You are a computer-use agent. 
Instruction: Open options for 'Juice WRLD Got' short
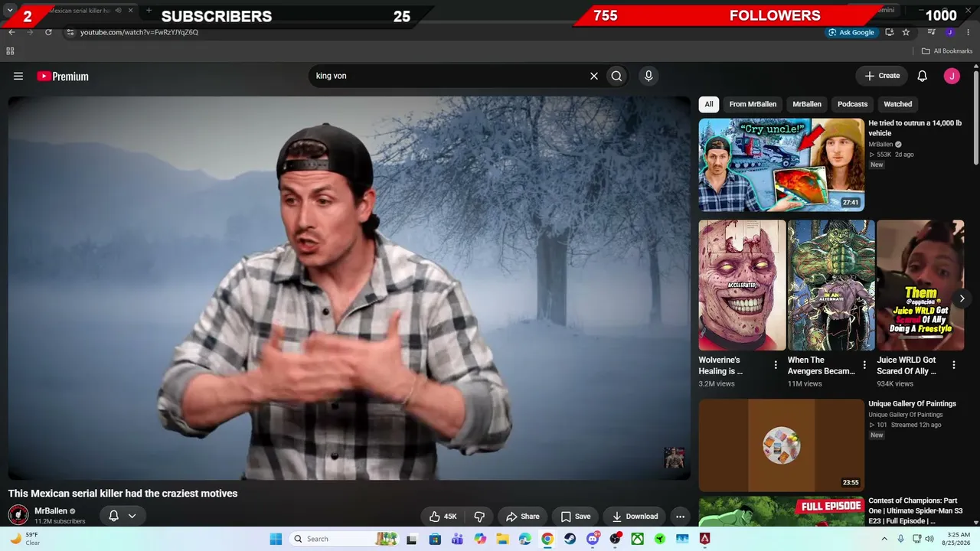(954, 365)
